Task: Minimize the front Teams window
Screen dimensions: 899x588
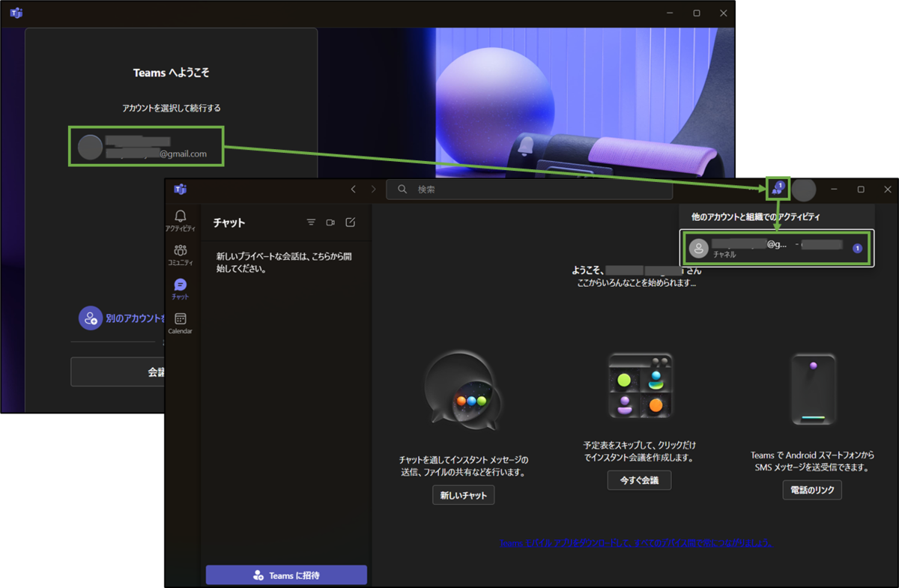Action: click(x=834, y=190)
